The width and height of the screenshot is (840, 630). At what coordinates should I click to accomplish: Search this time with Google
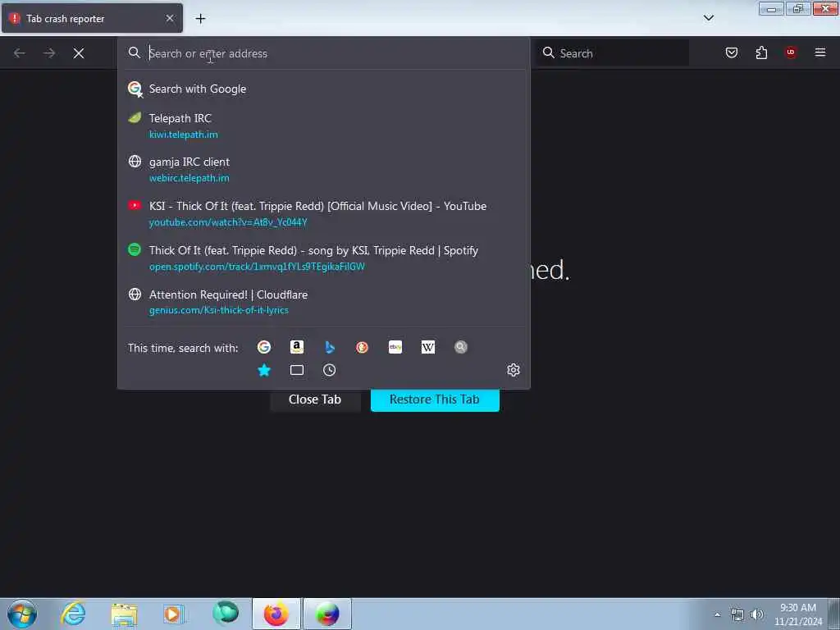click(x=264, y=347)
